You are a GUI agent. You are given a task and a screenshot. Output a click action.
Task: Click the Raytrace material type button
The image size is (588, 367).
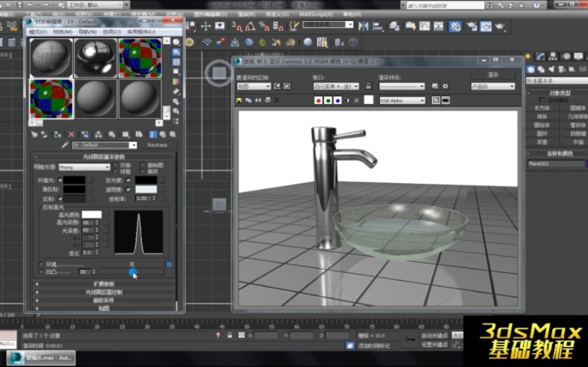[x=157, y=145]
